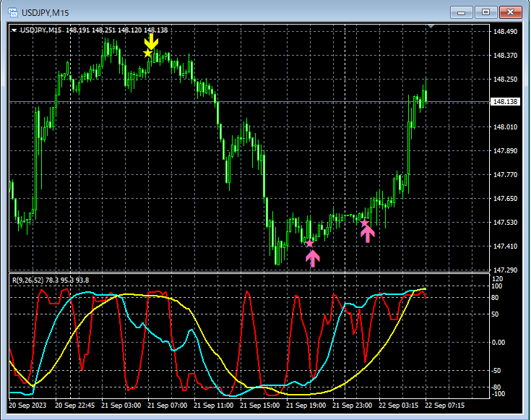
Task: Click the 147.650 price scale label
Action: point(505,198)
